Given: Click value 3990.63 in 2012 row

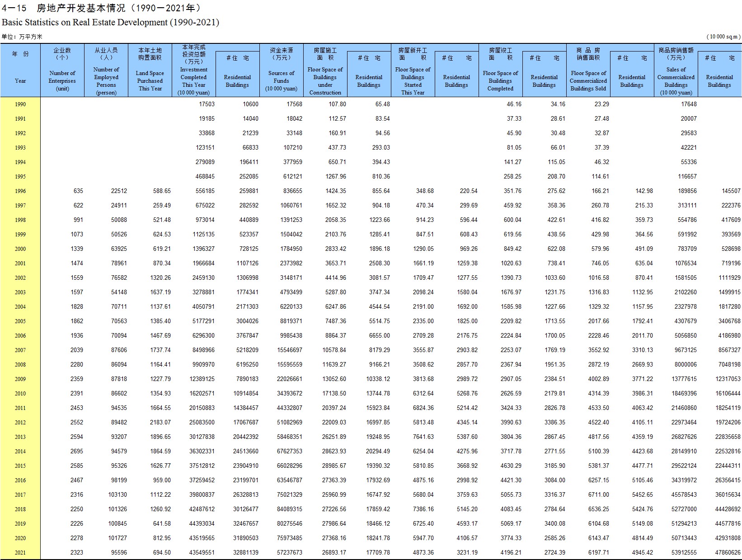Looking at the screenshot, I should 511,422.
